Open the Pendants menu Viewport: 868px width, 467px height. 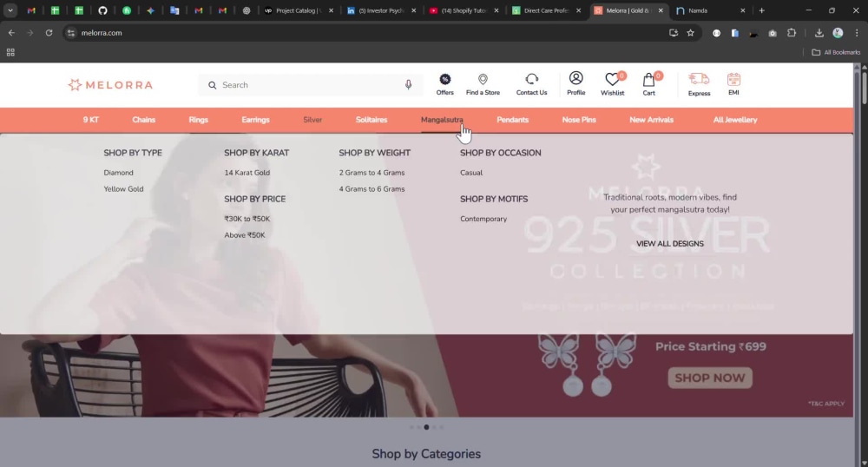[513, 120]
